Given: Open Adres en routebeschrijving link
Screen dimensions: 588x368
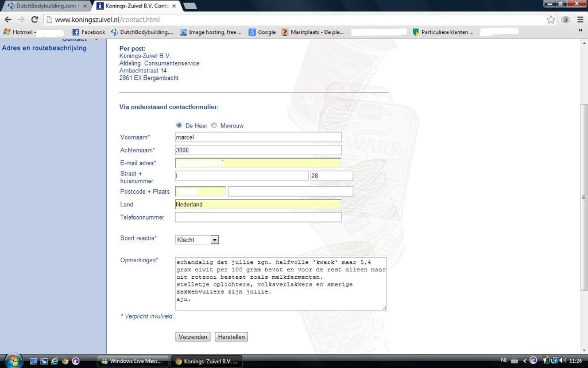Looking at the screenshot, I should pos(44,48).
